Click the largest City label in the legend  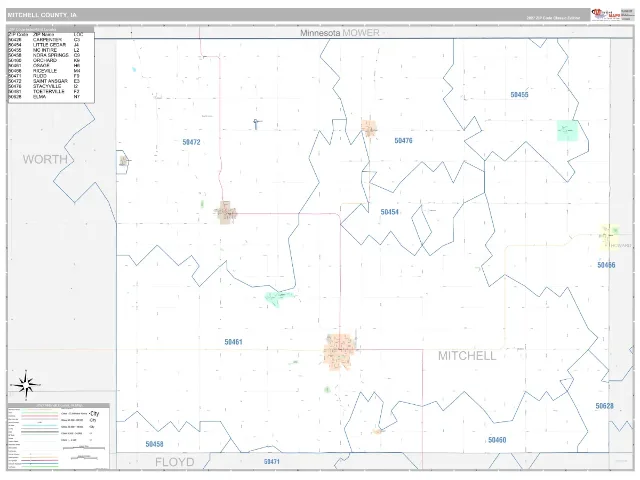point(94,413)
